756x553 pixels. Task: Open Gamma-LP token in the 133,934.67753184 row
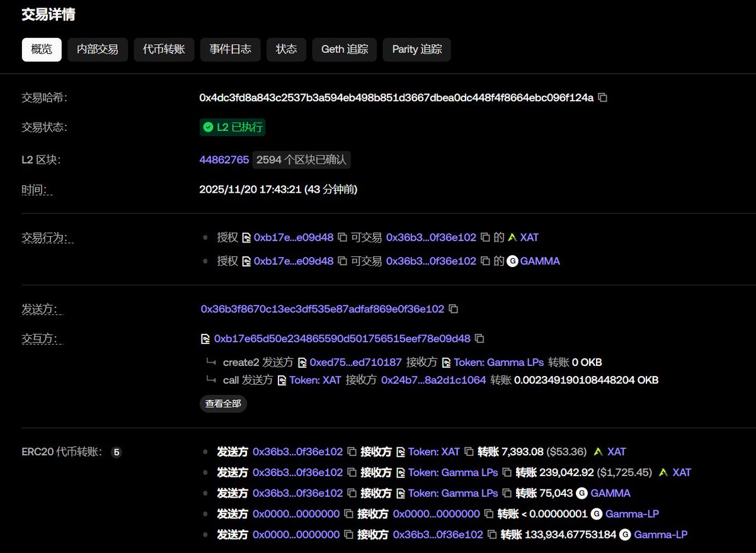(x=660, y=535)
